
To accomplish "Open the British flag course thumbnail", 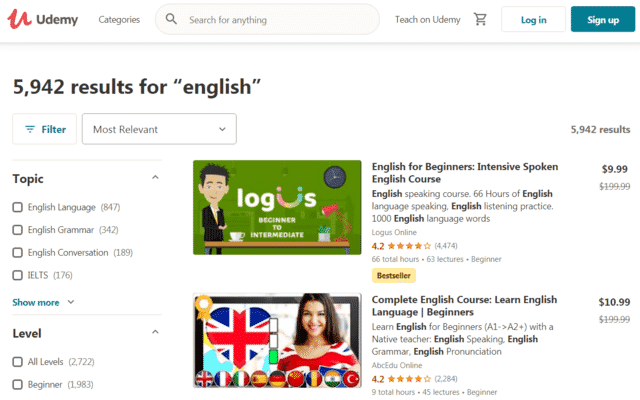I will click(x=277, y=340).
